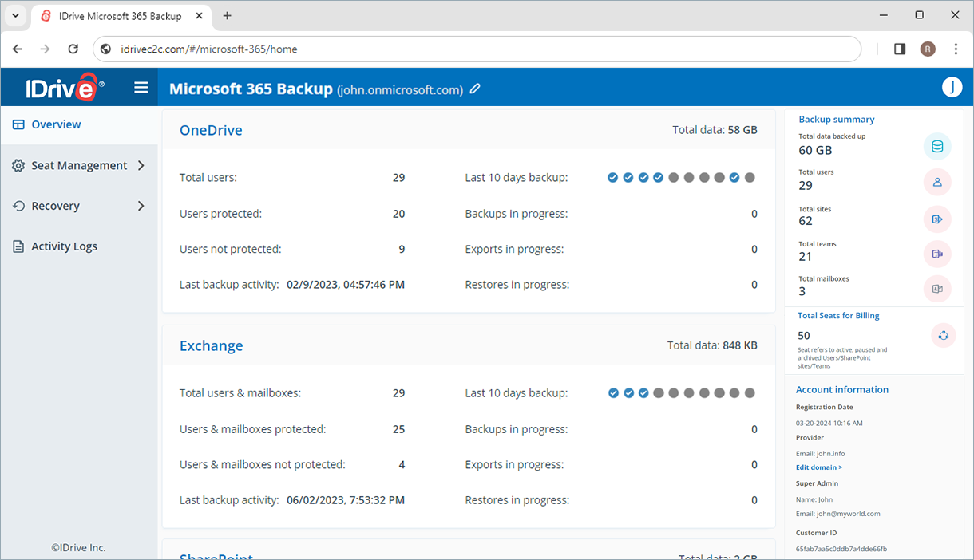Screen dimensions: 974x560
Task: Click the Total teams icon
Action: pos(937,254)
